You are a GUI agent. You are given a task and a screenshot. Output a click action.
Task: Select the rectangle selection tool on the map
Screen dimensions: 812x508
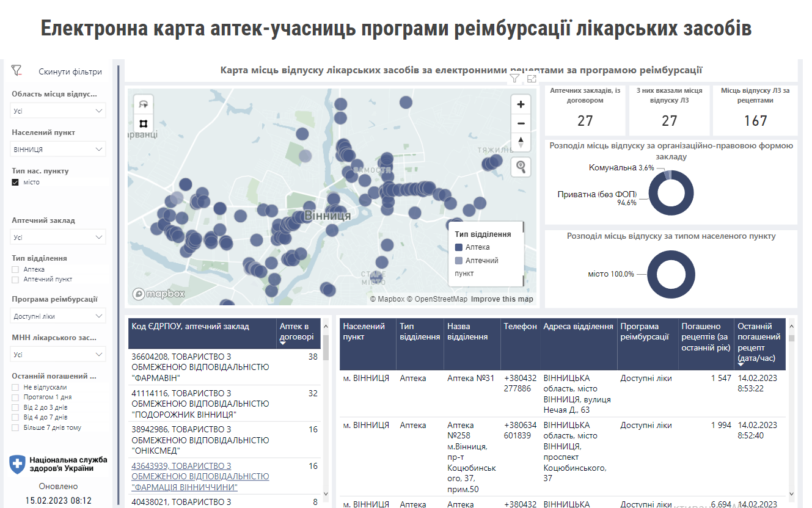pos(144,123)
